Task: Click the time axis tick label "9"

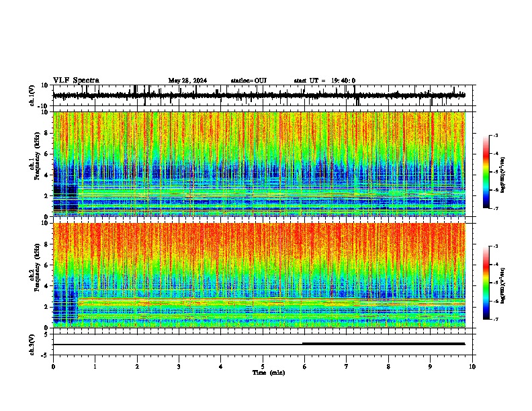Action: point(430,367)
